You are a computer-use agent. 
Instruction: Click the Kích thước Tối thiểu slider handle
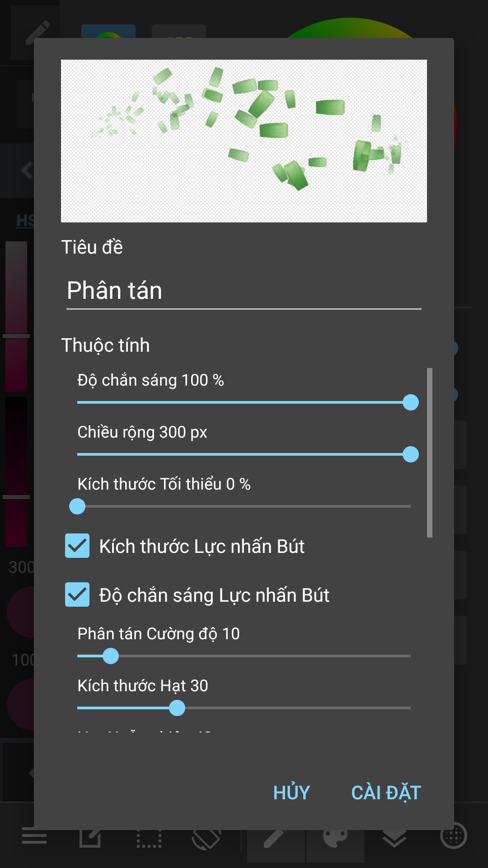[x=77, y=506]
